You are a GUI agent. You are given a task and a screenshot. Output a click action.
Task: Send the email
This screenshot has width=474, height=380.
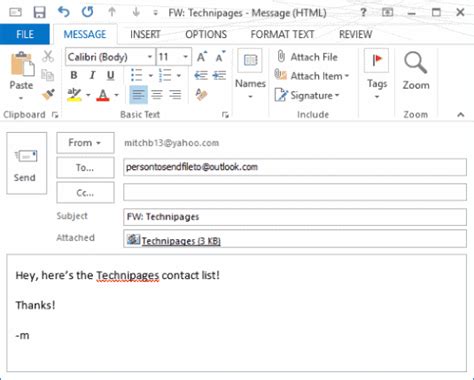pos(26,163)
